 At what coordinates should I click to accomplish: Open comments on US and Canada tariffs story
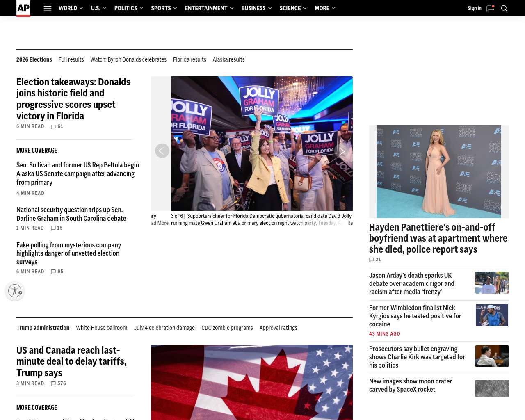58,383
